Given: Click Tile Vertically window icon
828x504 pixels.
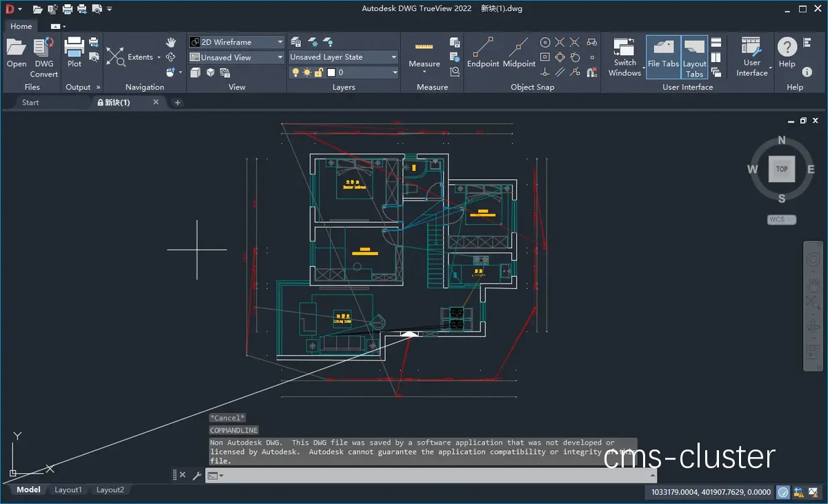Looking at the screenshot, I should [x=716, y=57].
